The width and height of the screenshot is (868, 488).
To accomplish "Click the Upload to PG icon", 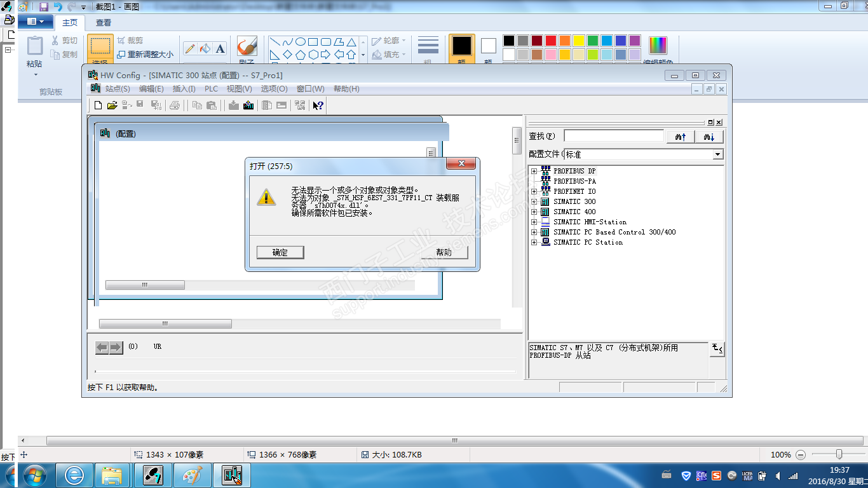I will [248, 105].
